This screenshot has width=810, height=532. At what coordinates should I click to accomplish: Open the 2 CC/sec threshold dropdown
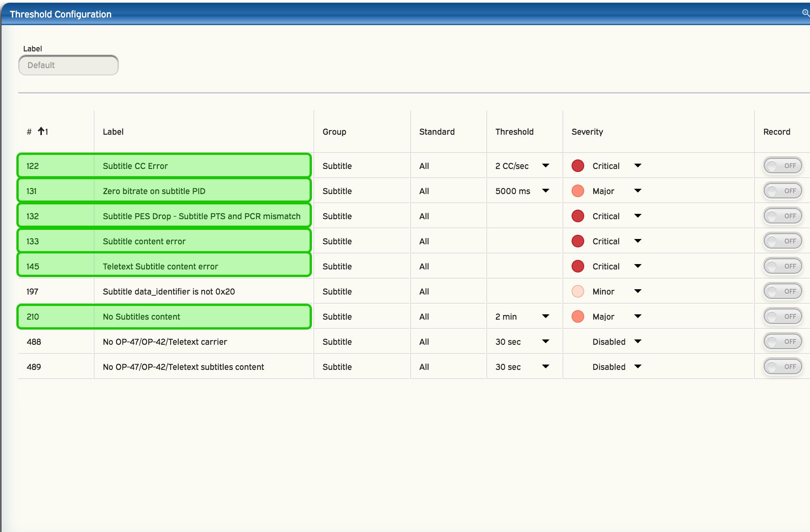pyautogui.click(x=545, y=166)
